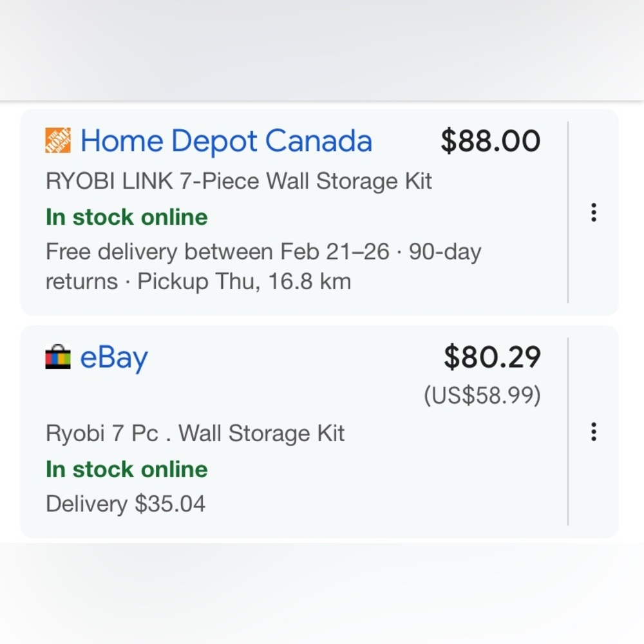
Task: Click eBay's In stock online status
Action: tap(126, 469)
